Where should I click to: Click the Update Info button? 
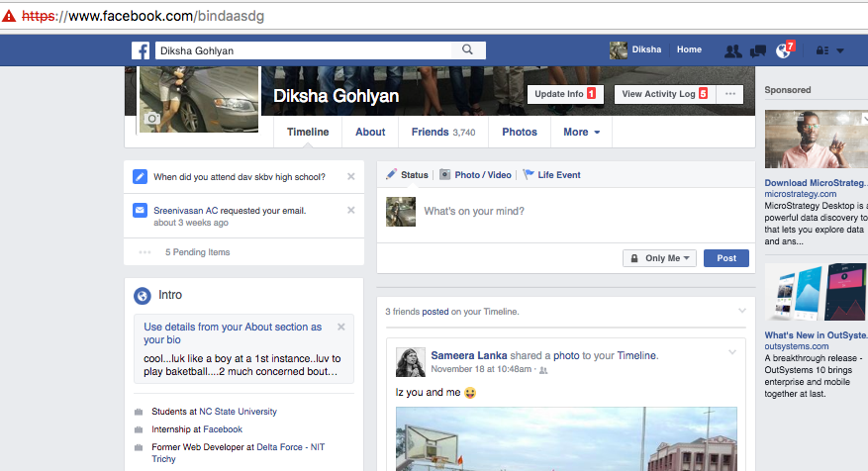pyautogui.click(x=565, y=94)
